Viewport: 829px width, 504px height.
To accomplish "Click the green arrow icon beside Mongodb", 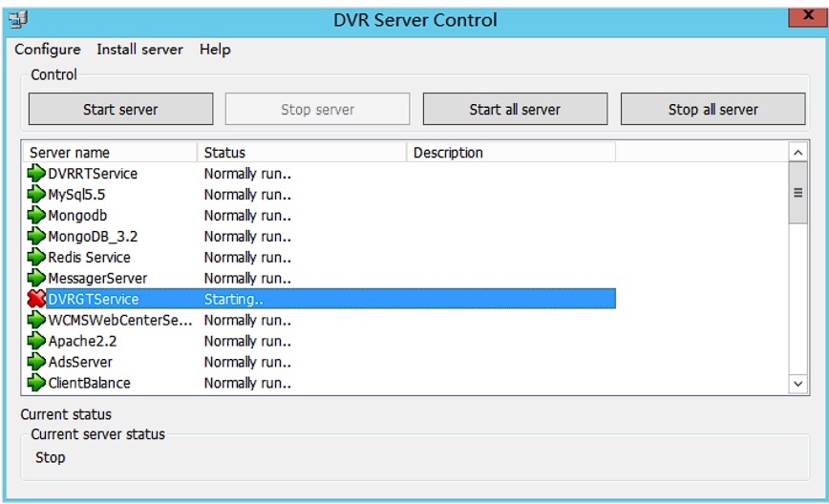I will [36, 215].
